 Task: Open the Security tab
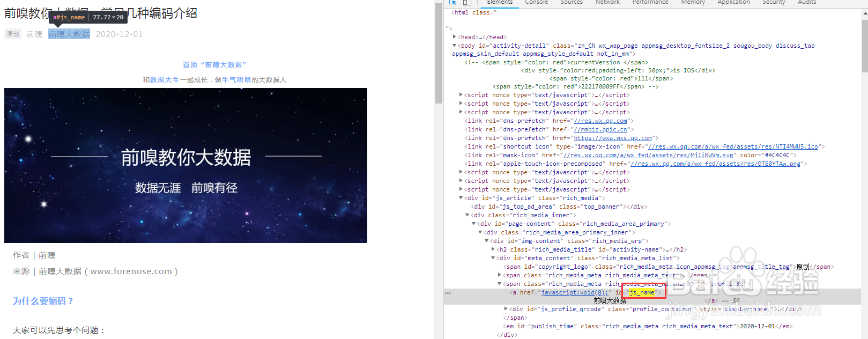tap(774, 3)
